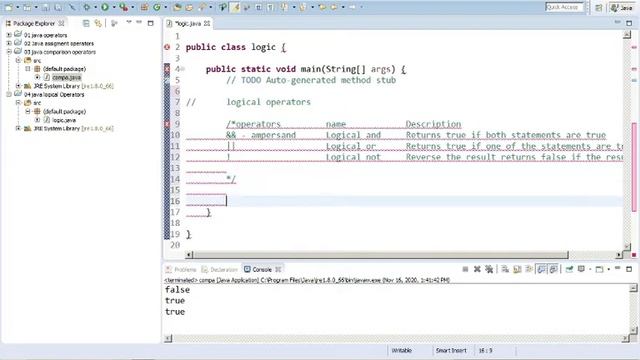Select the Console tab

tap(262, 269)
